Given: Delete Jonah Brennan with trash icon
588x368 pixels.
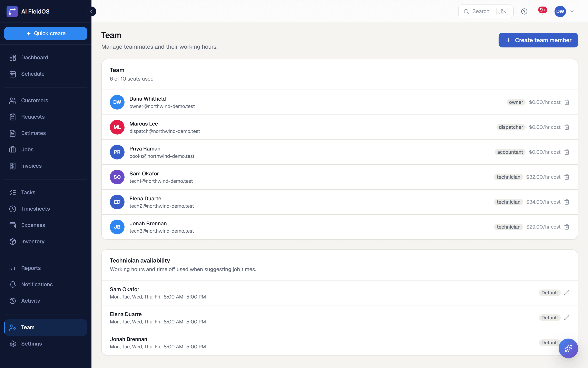Looking at the screenshot, I should 567,227.
